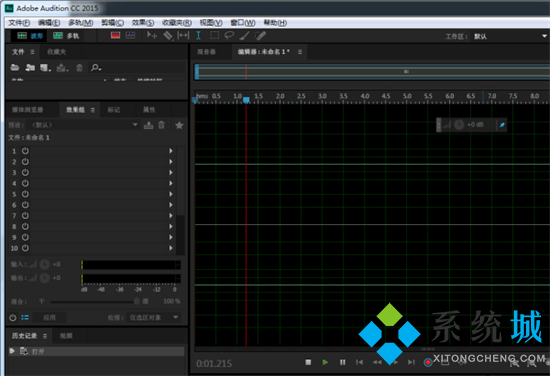This screenshot has width=550, height=376.
Task: Open the process selection dropdown
Action: [153, 317]
